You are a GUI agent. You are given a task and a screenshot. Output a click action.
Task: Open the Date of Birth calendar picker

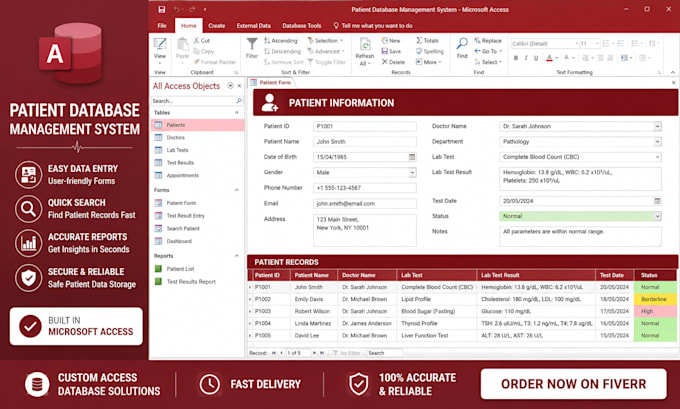pos(412,157)
